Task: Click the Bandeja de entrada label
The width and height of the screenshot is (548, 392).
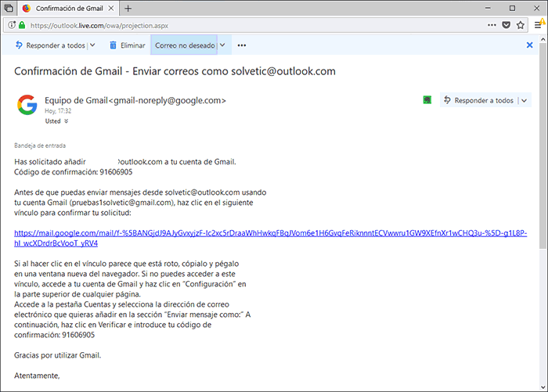Action: 40,146
